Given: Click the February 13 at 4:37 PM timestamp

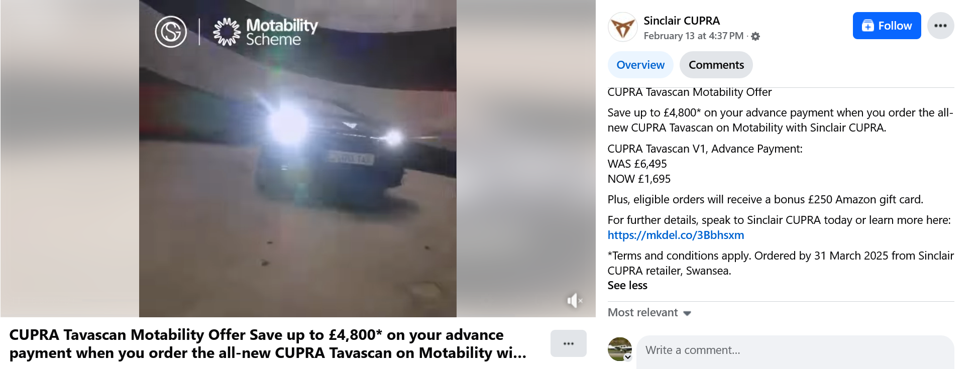Looking at the screenshot, I should click(693, 36).
